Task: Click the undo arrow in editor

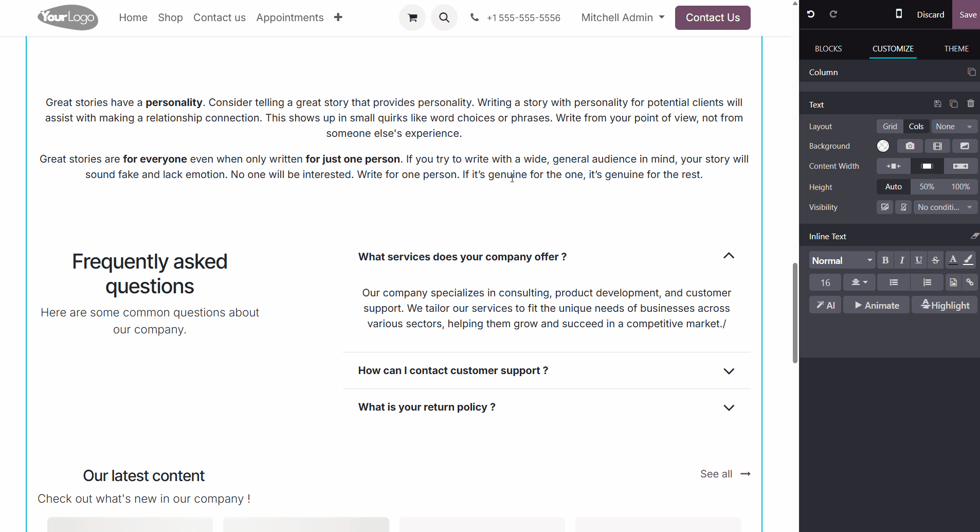Action: click(x=811, y=14)
